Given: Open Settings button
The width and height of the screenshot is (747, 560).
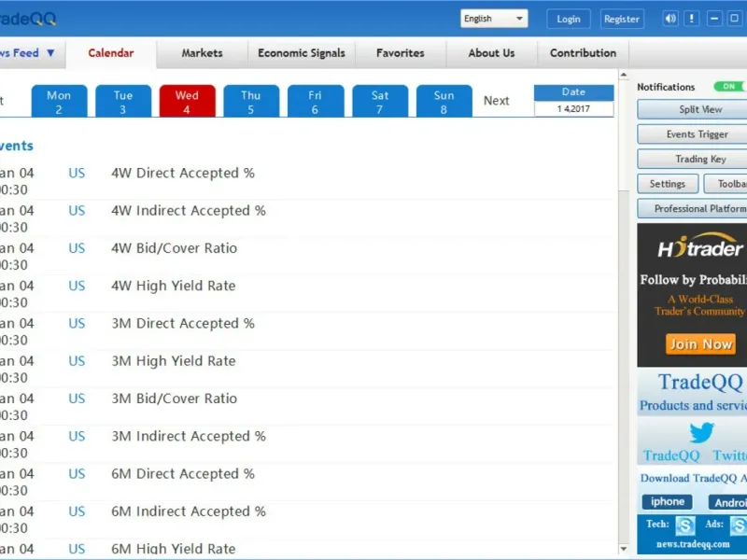Looking at the screenshot, I should point(668,184).
